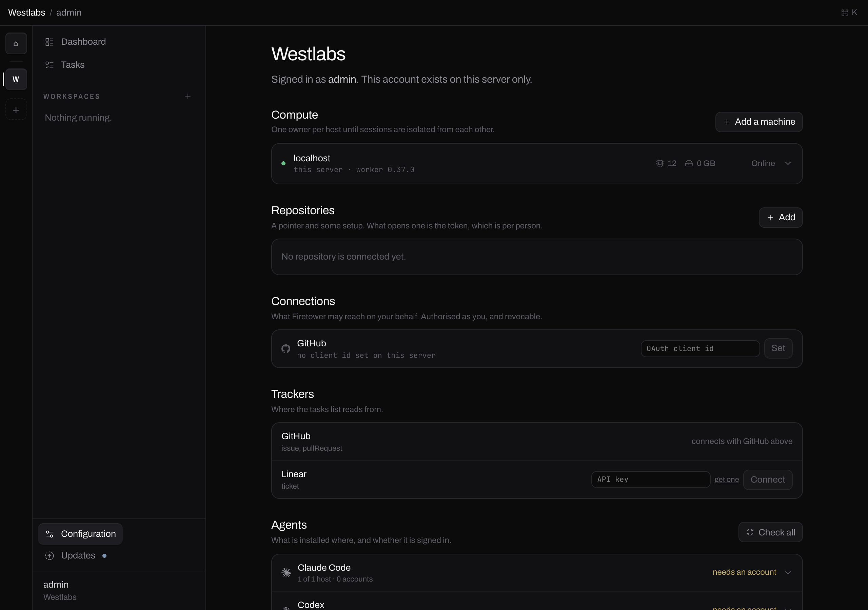Focus the Linear API key field
Viewport: 868px width, 610px height.
[651, 479]
